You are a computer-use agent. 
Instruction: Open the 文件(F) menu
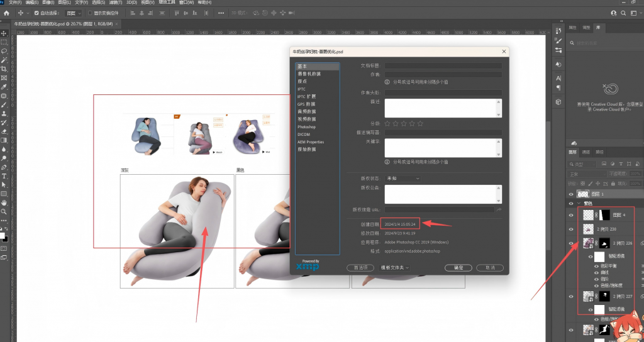[15, 3]
